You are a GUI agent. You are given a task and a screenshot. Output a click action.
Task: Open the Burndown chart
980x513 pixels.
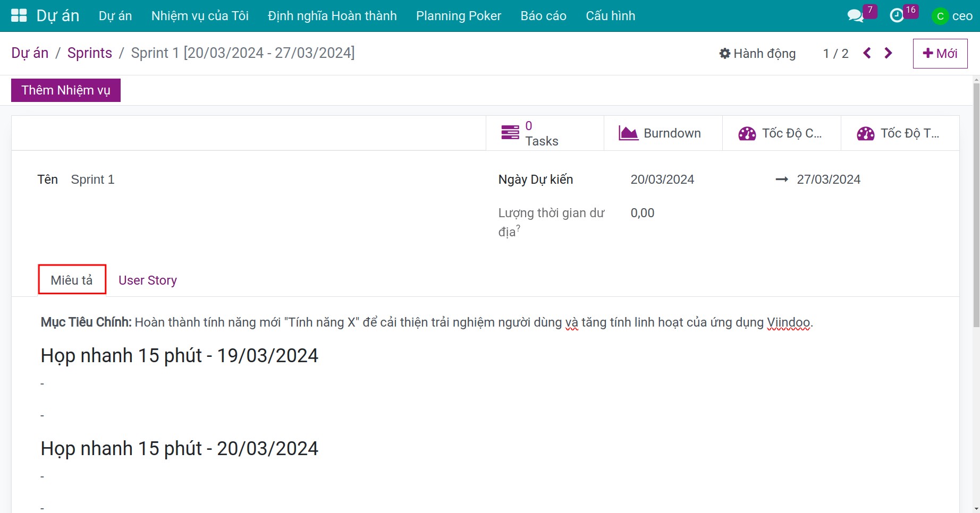click(x=663, y=133)
